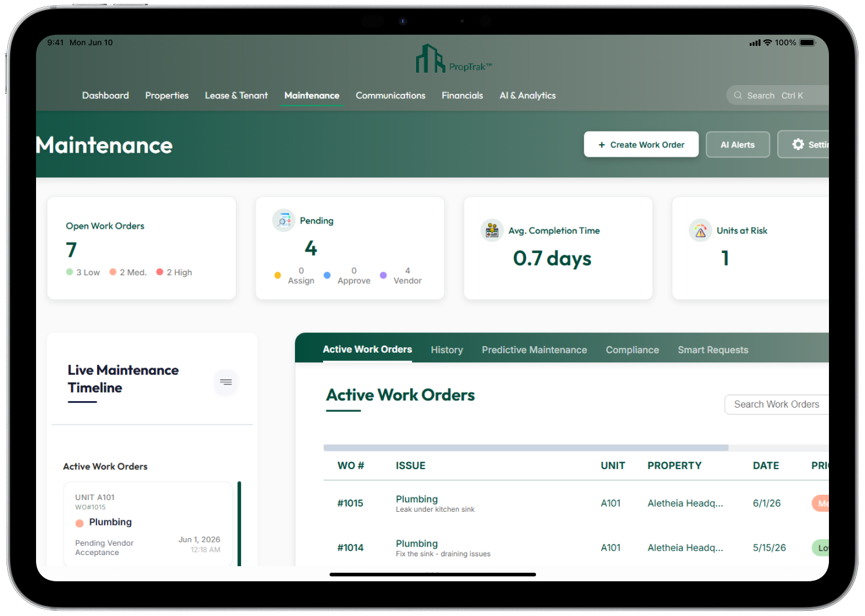Open Communications nav item
865x616 pixels.
click(391, 96)
